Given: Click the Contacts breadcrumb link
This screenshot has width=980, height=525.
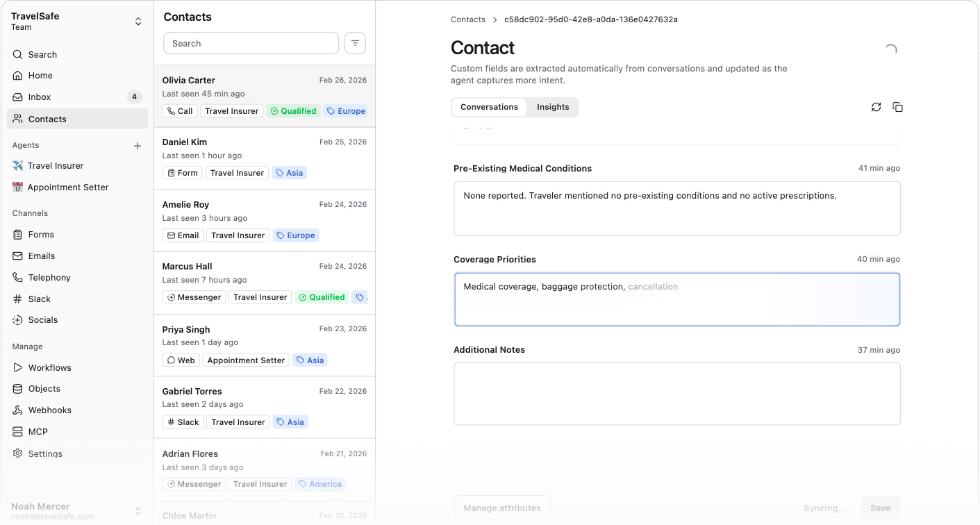Looking at the screenshot, I should (468, 19).
